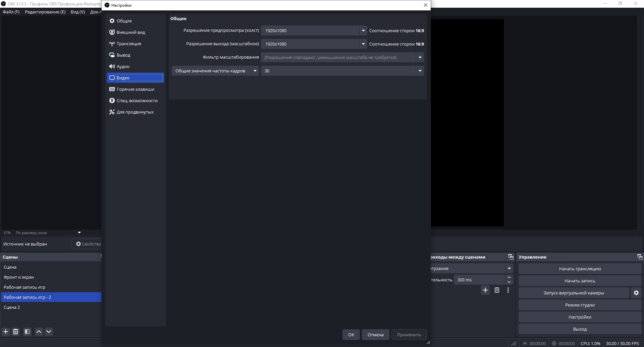Select the Рабочая запись игр - 2 scene
This screenshot has height=347, width=644.
51,297
